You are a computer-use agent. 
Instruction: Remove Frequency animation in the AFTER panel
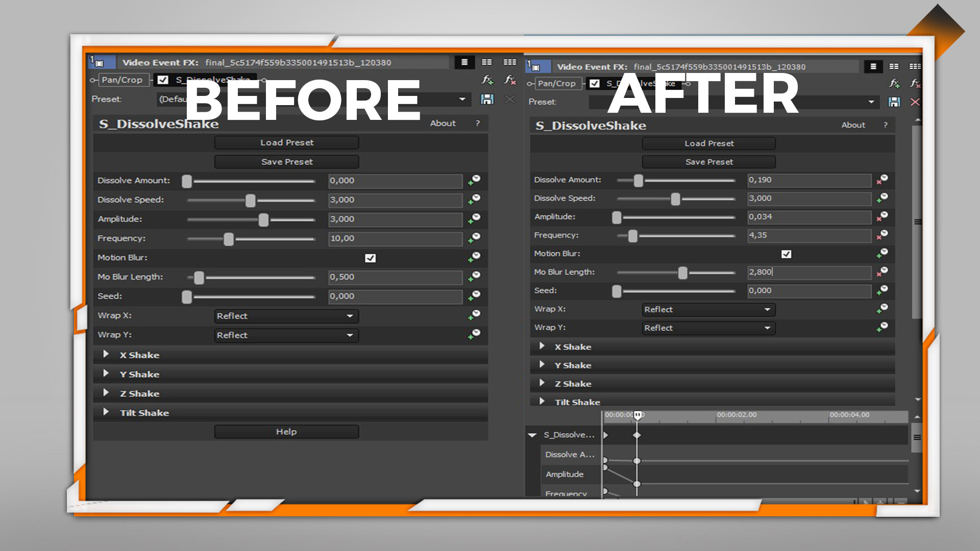tap(883, 235)
